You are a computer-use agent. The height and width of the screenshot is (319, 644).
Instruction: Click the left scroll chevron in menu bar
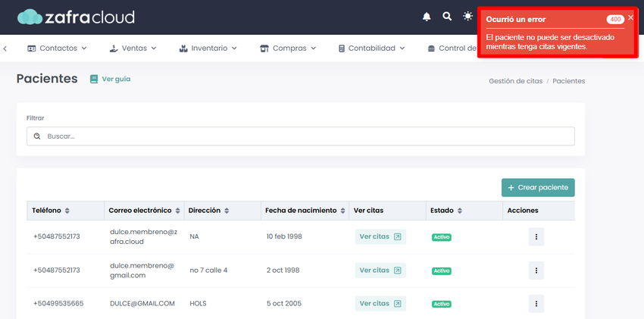[x=5, y=48]
